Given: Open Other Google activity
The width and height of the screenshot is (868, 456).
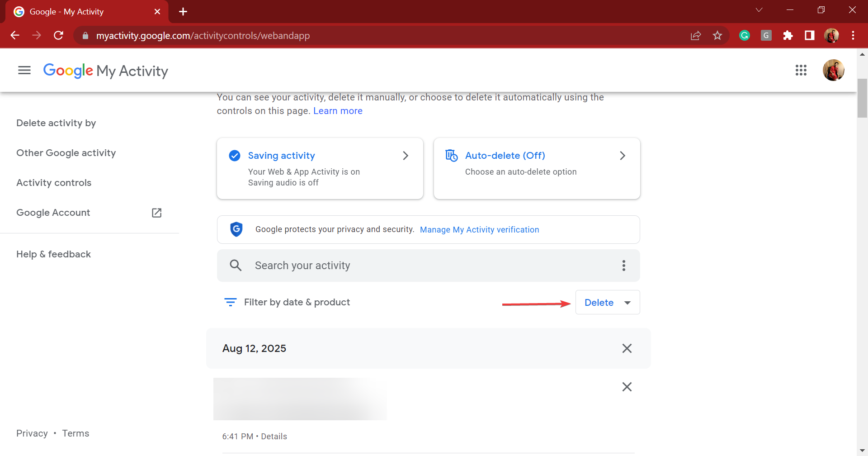Looking at the screenshot, I should [x=66, y=153].
